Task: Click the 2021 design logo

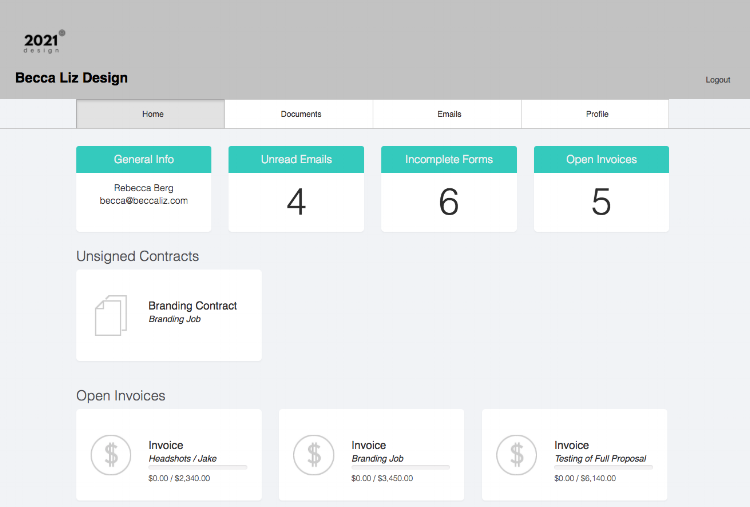Action: point(44,42)
